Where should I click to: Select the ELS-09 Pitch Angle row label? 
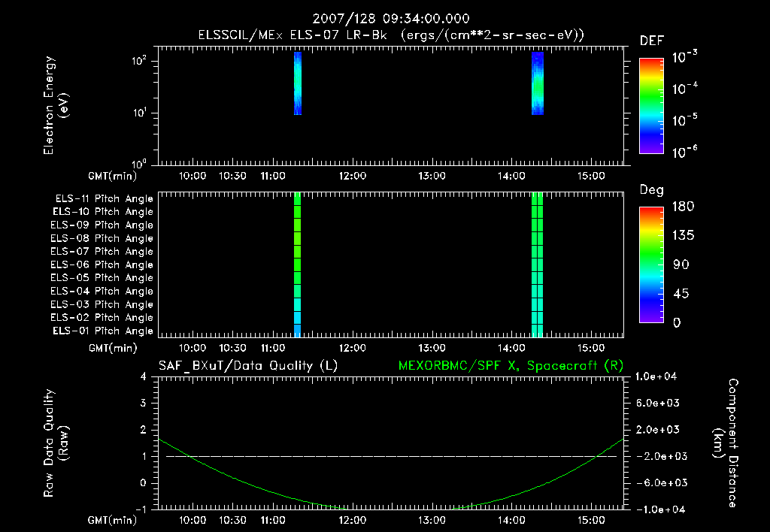click(102, 225)
